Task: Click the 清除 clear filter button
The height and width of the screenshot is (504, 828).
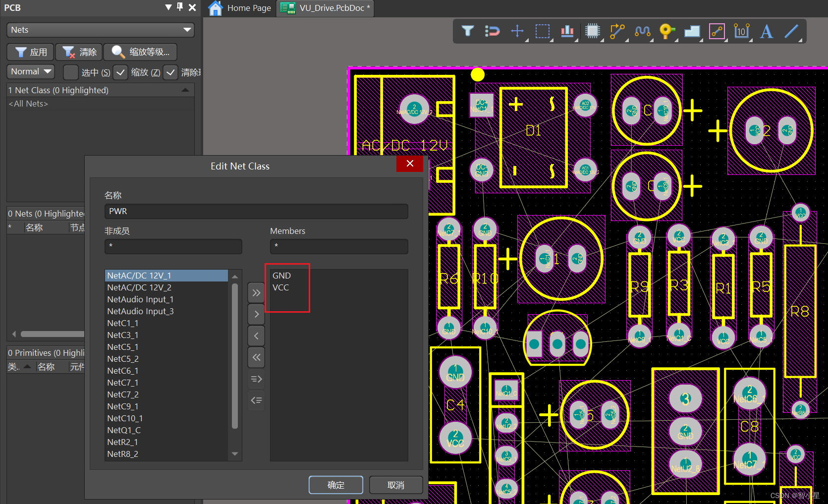Action: point(79,52)
